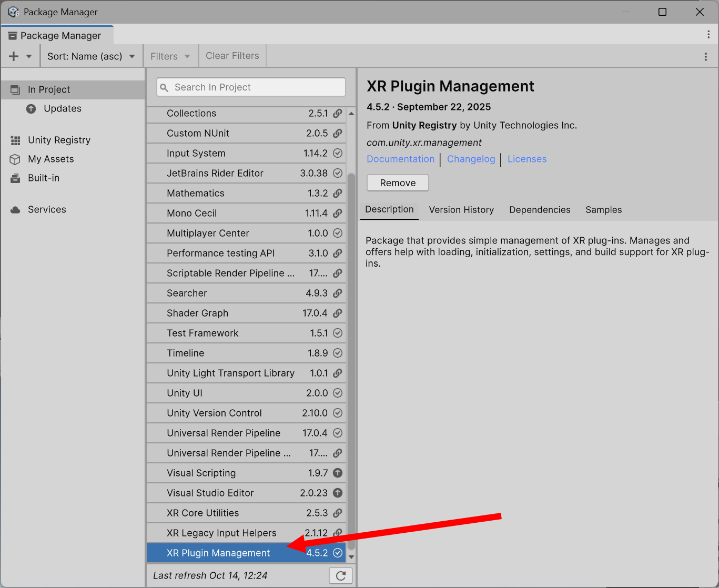Image resolution: width=719 pixels, height=588 pixels.
Task: Select Built-in in the sidebar
Action: (73, 178)
